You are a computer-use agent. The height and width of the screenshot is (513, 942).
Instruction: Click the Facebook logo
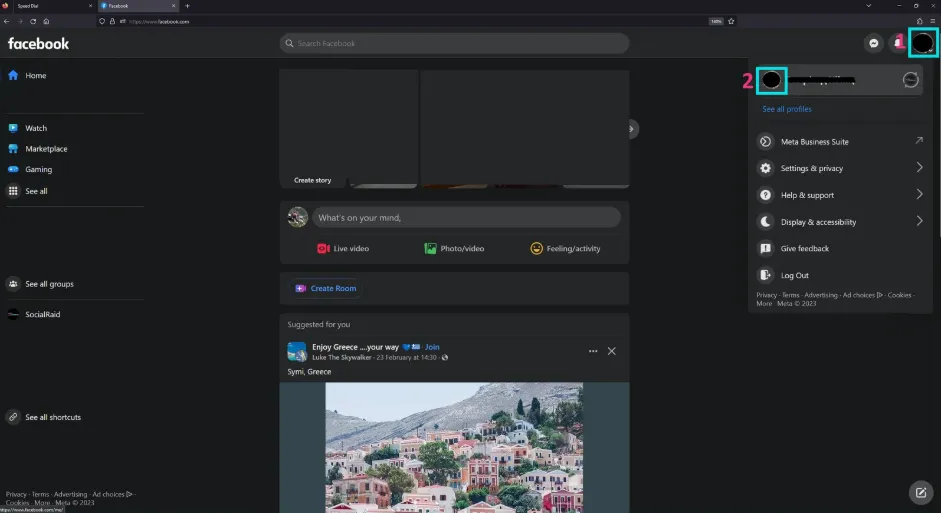(x=38, y=44)
